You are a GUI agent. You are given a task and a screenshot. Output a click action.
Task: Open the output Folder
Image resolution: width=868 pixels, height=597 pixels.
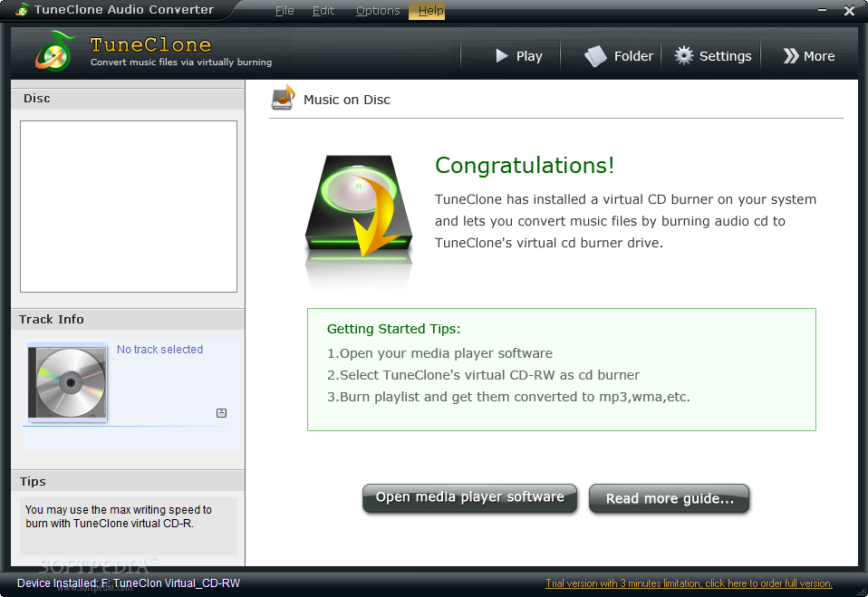[619, 56]
